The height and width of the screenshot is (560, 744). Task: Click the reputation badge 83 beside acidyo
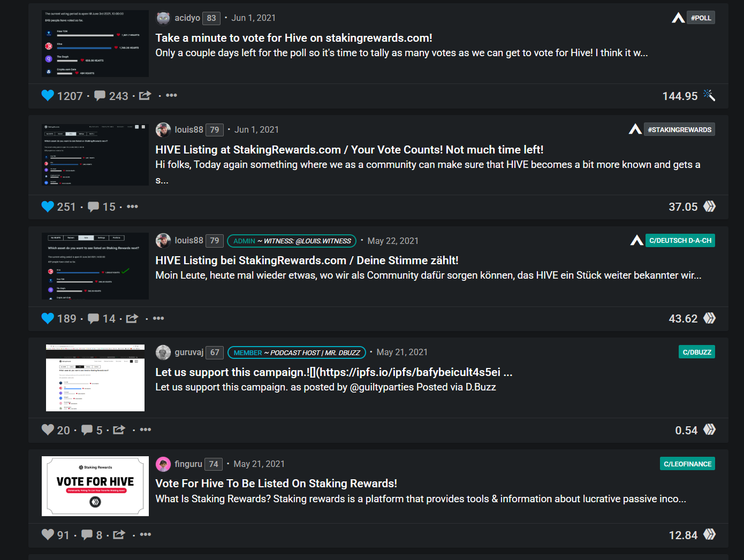(x=211, y=18)
